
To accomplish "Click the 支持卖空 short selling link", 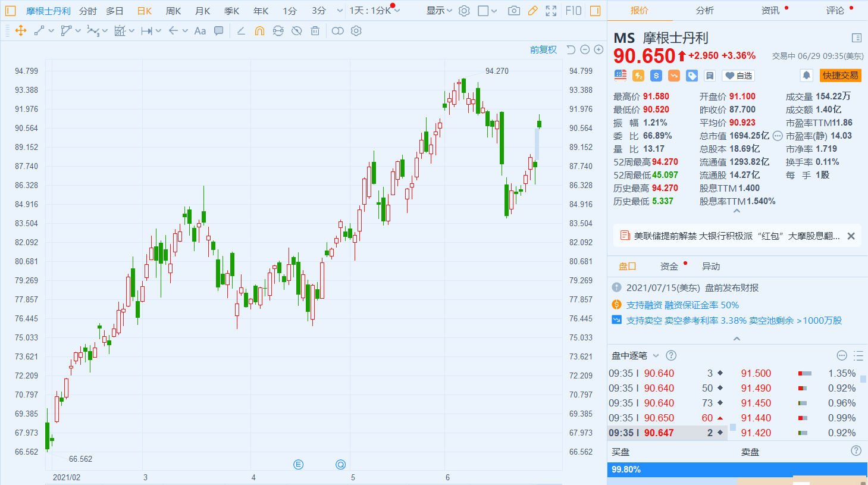I will [x=734, y=321].
